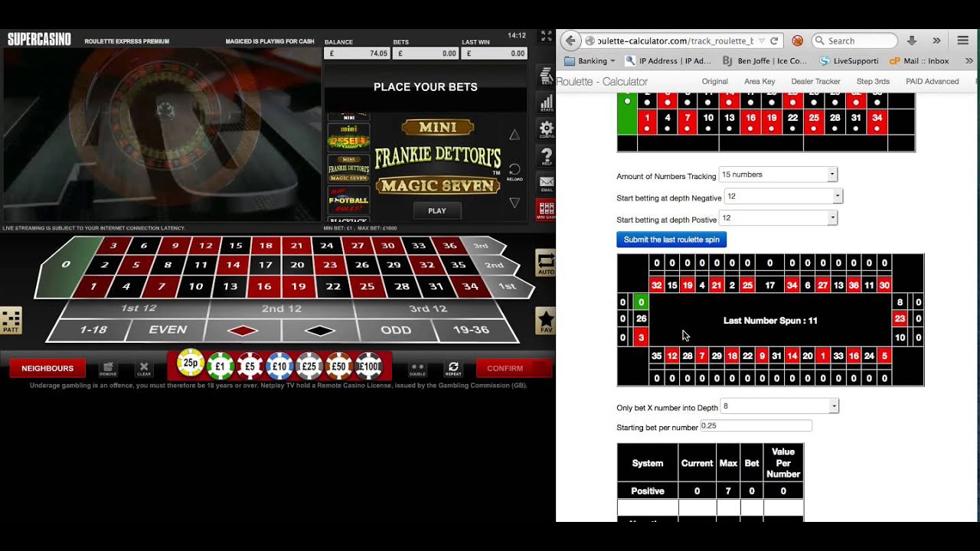Click PLAY on Magic Seven mini game
This screenshot has height=551, width=980.
click(437, 210)
